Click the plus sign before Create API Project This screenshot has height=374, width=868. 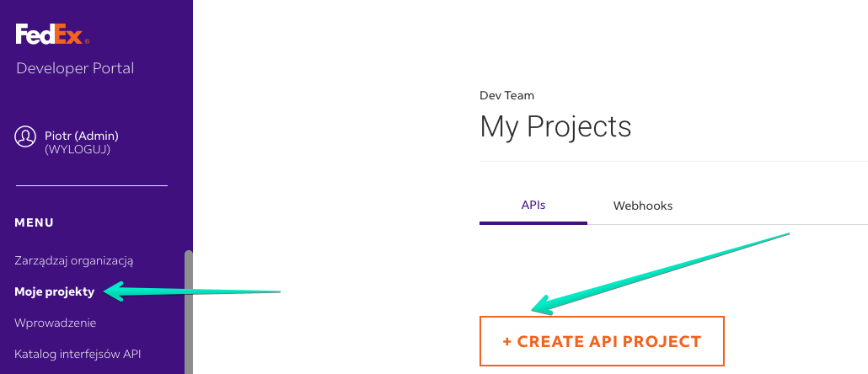507,342
